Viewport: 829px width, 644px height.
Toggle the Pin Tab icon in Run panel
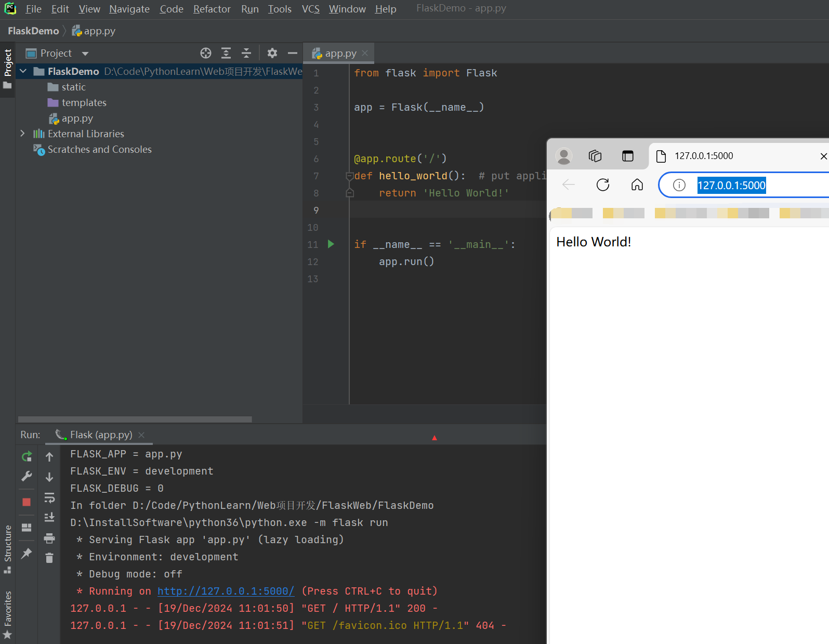(x=27, y=554)
